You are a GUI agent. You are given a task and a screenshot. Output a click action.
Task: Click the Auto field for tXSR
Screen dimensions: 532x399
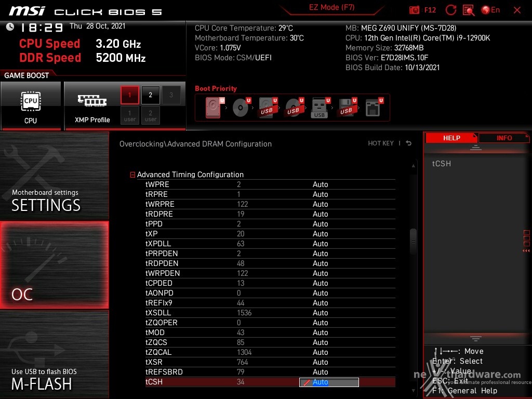320,362
